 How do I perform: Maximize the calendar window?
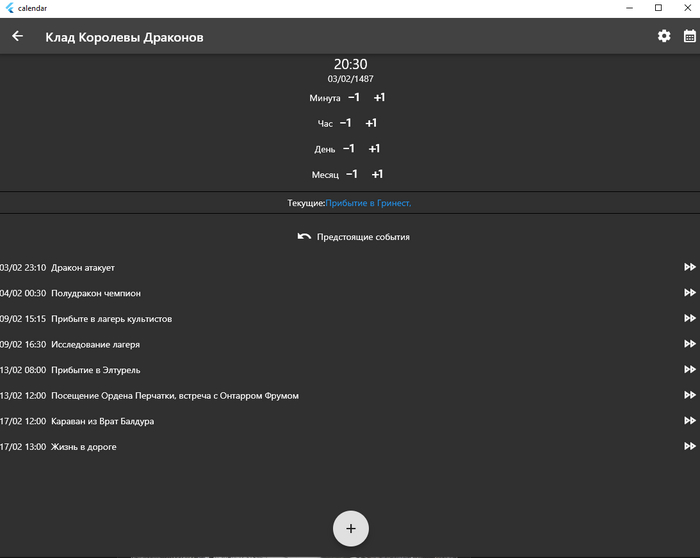pos(658,8)
